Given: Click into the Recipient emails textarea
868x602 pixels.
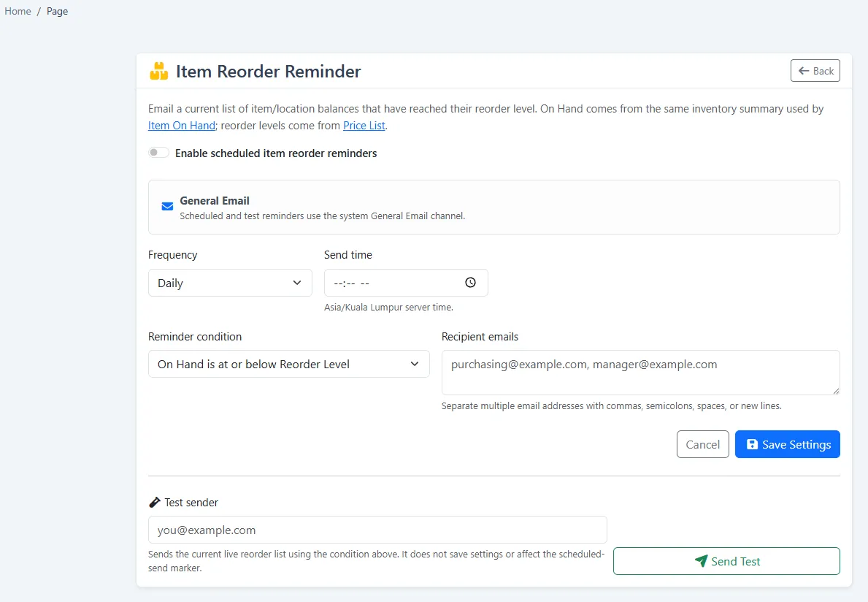Looking at the screenshot, I should pos(640,372).
